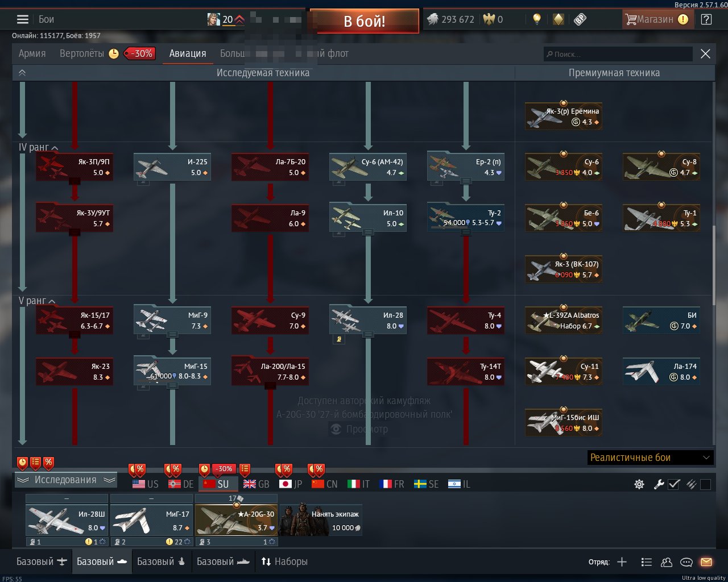Select the Ил-28Ш crew slot
The height and width of the screenshot is (582, 728).
[x=67, y=520]
